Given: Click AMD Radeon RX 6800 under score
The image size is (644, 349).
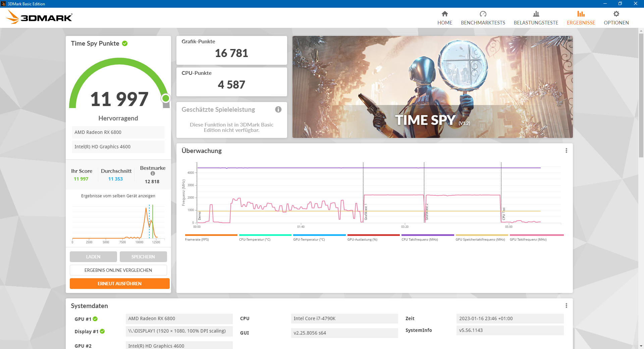Looking at the screenshot, I should tap(118, 132).
